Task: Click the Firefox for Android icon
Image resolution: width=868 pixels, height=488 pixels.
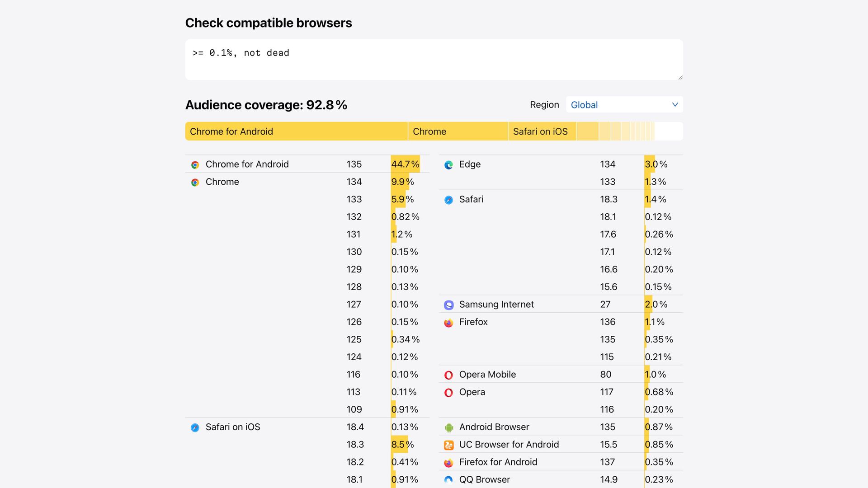Action: click(x=448, y=463)
